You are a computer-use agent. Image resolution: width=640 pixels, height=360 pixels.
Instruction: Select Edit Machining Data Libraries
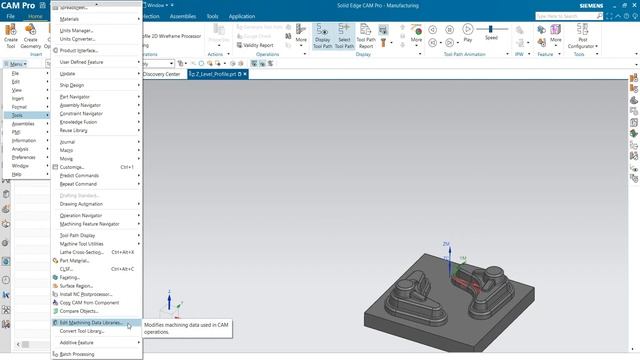pyautogui.click(x=97, y=322)
